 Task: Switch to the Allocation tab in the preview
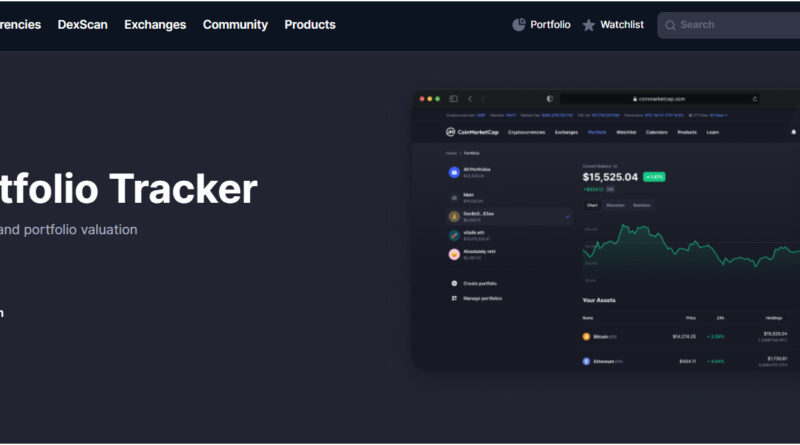pyautogui.click(x=615, y=205)
